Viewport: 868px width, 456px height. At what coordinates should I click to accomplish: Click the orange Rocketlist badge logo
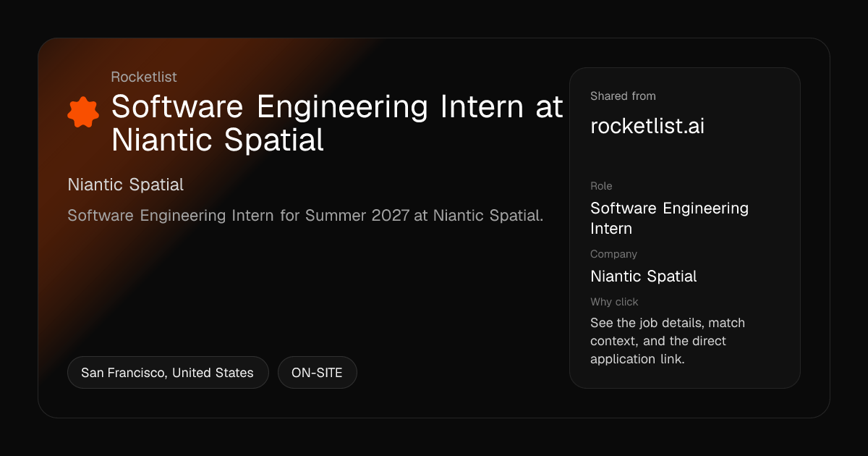click(x=83, y=112)
